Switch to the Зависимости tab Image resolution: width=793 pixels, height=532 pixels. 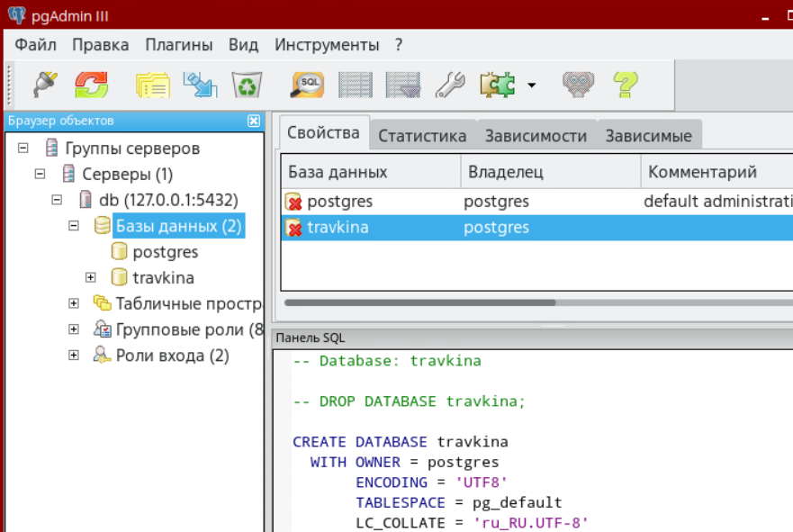[x=536, y=136]
